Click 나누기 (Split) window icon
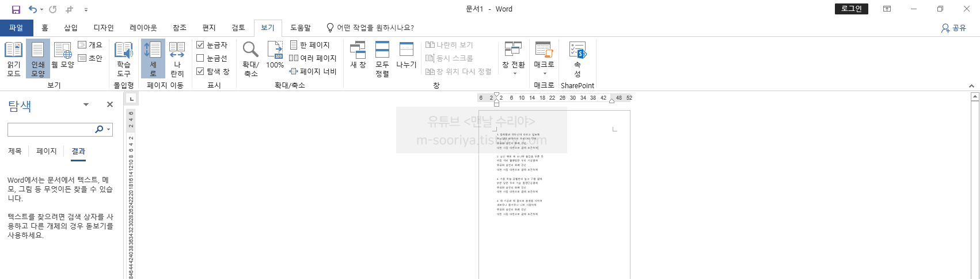 click(406, 55)
